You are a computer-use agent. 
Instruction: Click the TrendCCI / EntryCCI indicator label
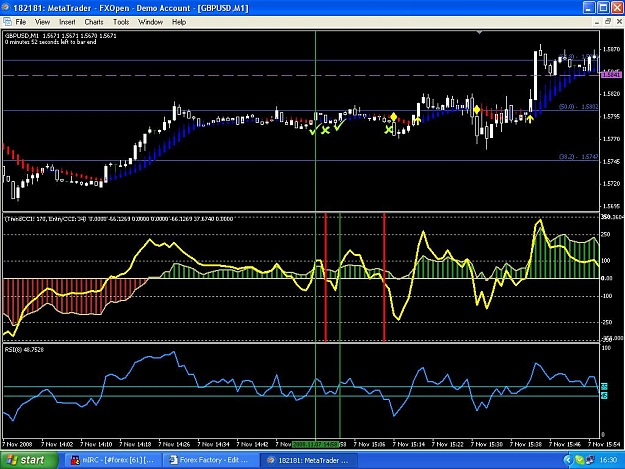[119, 219]
